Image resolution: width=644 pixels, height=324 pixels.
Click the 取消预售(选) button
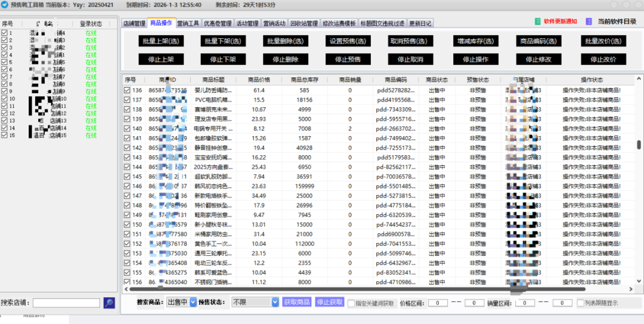click(411, 41)
